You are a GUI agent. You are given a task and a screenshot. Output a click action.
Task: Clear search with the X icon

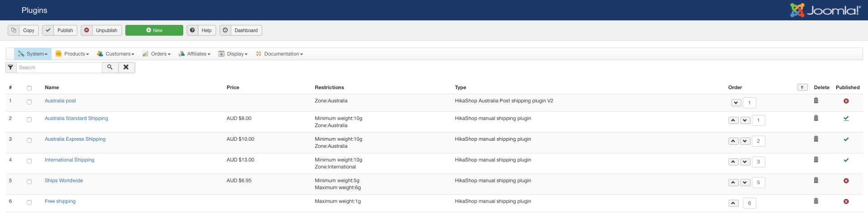[x=126, y=67]
